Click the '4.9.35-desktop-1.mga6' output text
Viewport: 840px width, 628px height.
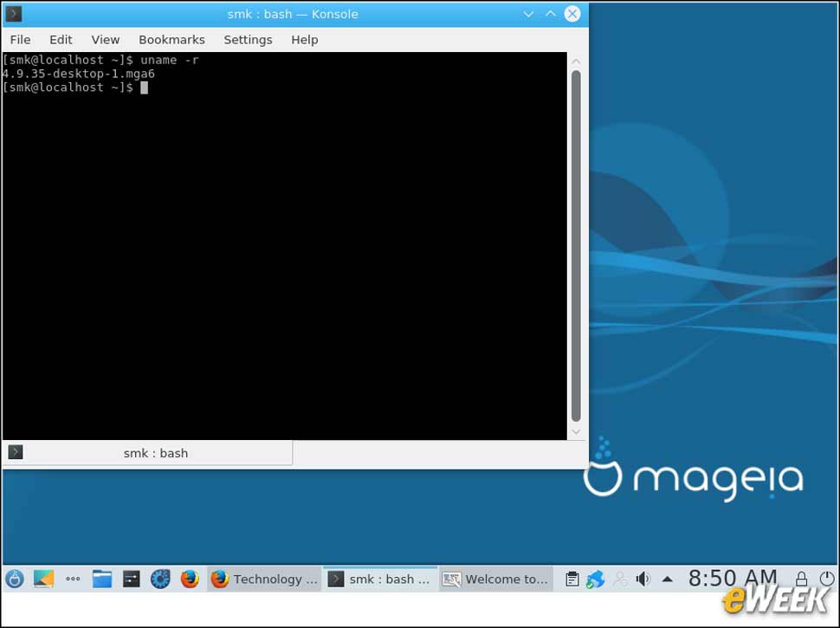tap(78, 74)
